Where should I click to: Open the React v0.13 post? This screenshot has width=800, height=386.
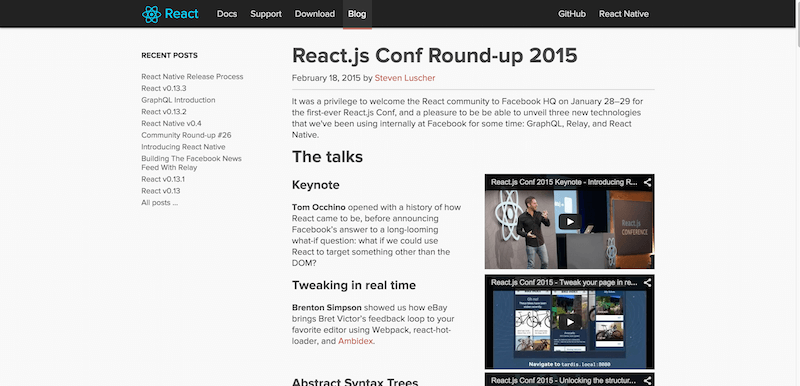click(161, 191)
